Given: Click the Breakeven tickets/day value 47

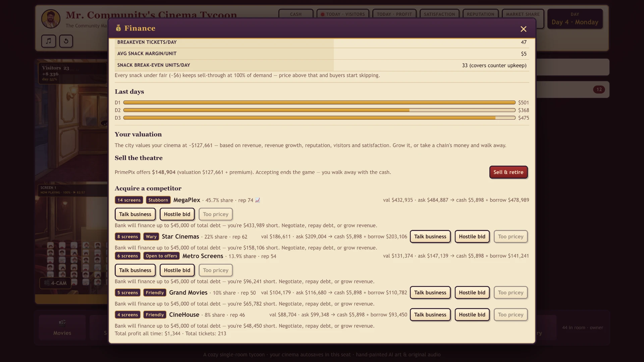Looking at the screenshot, I should coord(524,42).
